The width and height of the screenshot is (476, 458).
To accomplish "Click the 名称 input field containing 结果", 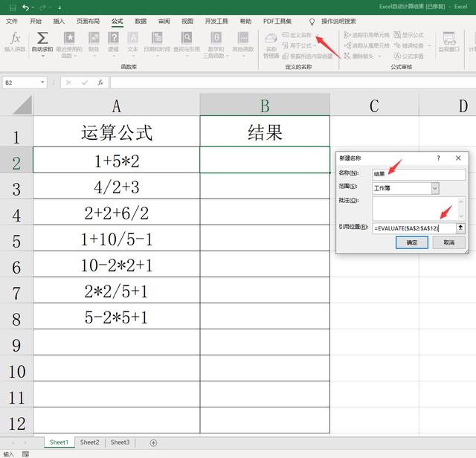I will coord(419,174).
